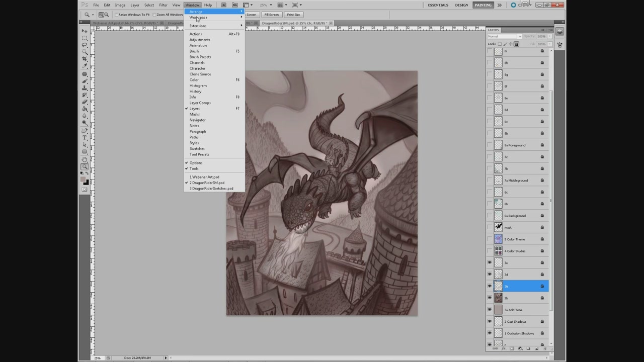
Task: Open the File menu
Action: (x=96, y=5)
